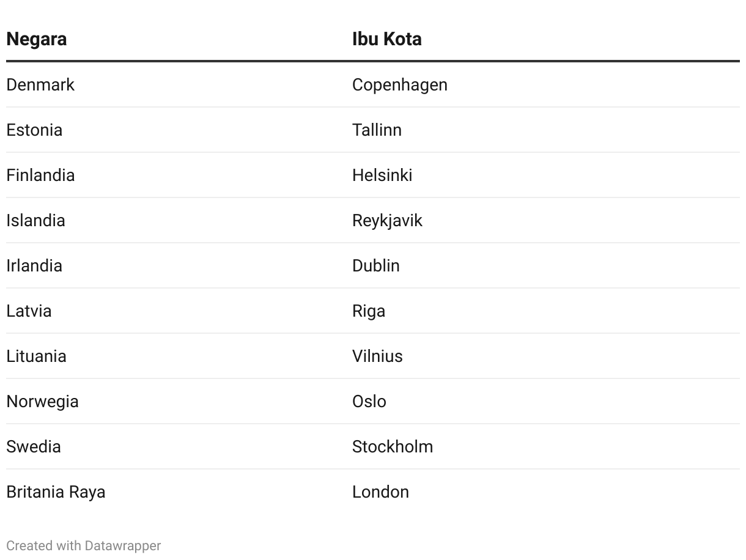746x560 pixels.
Task: Click the Stockholm capital cell
Action: [x=392, y=446]
